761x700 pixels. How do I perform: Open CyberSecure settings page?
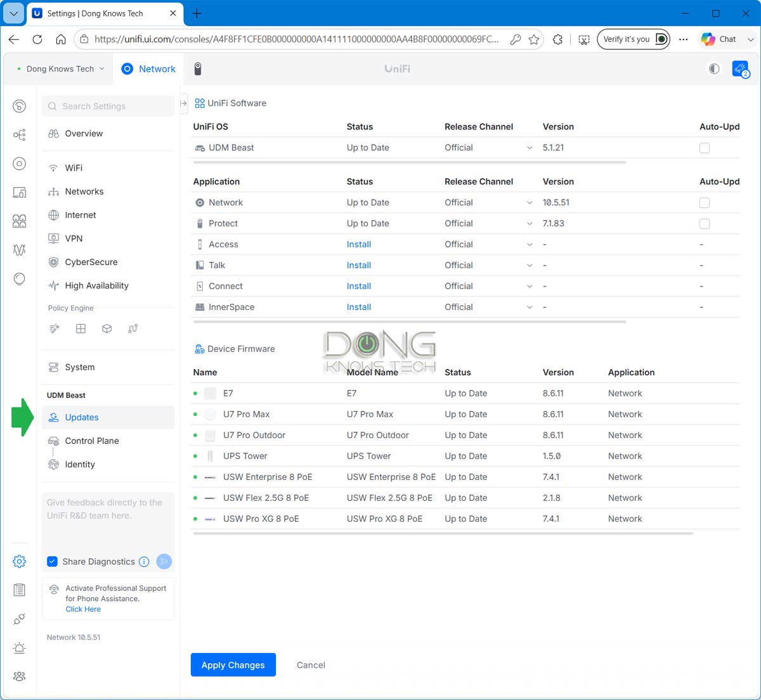click(x=108, y=261)
